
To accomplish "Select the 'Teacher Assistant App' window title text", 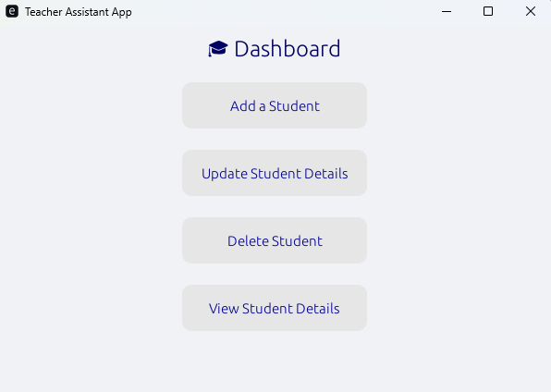I will 79,12.
